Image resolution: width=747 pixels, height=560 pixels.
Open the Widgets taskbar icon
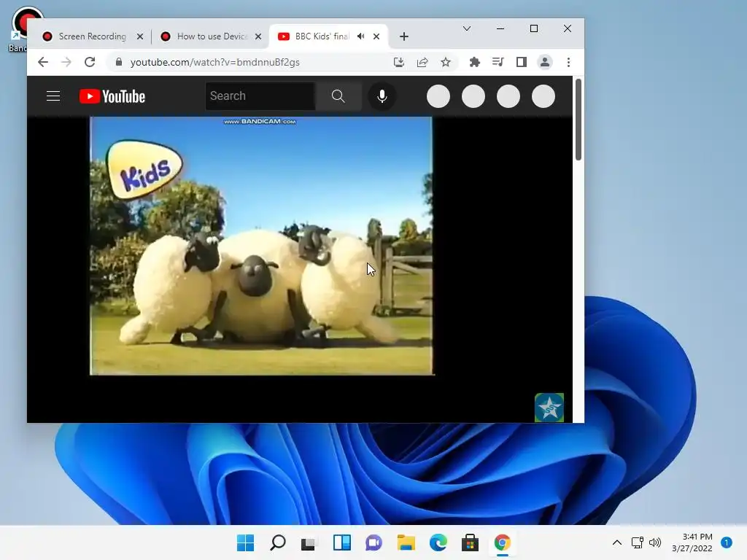tap(341, 542)
